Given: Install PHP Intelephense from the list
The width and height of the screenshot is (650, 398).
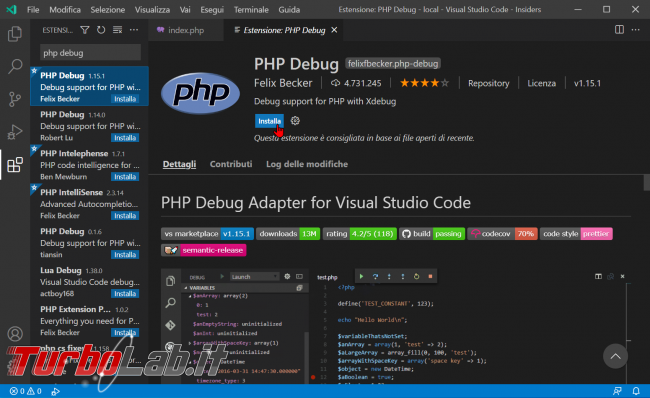Looking at the screenshot, I should click(x=125, y=177).
